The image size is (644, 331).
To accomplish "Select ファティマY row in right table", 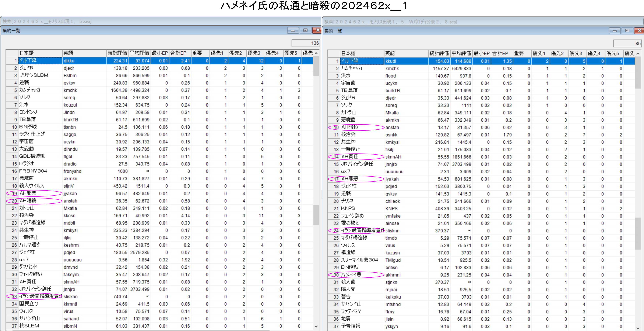I will tap(481, 312).
